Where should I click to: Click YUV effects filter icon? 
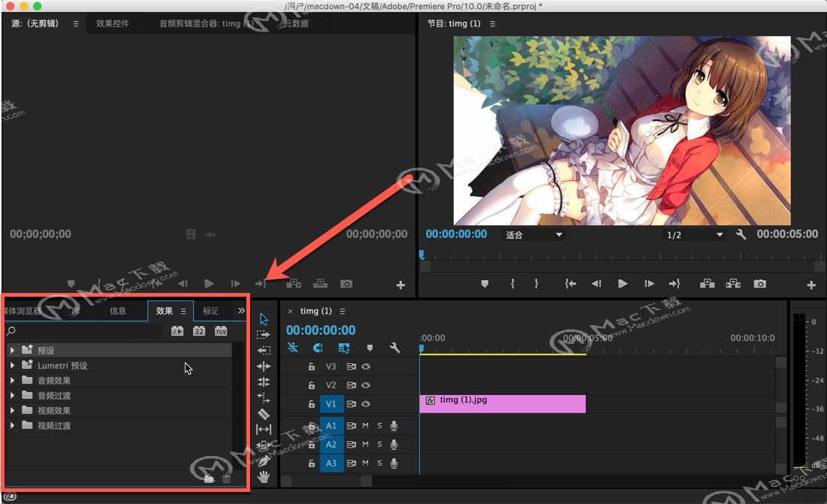click(221, 331)
